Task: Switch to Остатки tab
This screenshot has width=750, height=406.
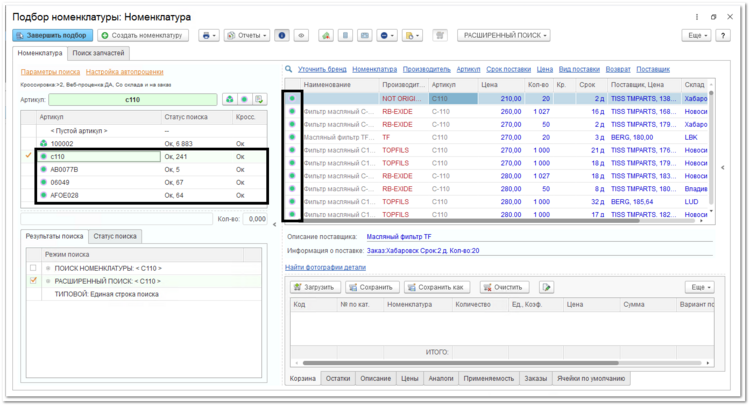Action: (x=338, y=379)
